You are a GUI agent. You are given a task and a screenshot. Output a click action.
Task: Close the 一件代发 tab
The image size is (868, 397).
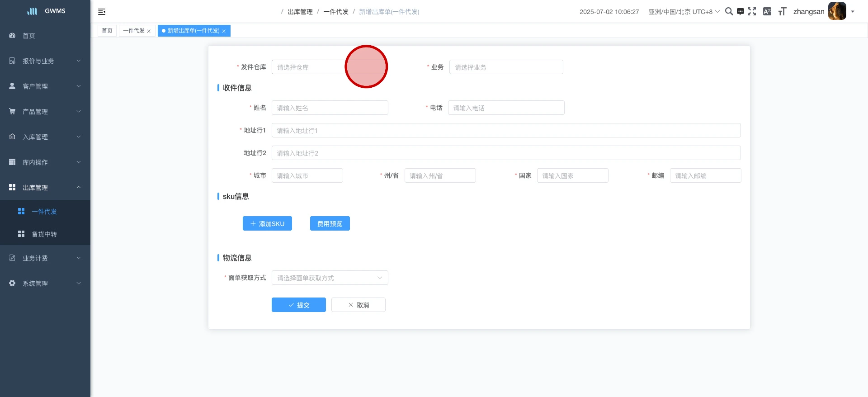149,31
